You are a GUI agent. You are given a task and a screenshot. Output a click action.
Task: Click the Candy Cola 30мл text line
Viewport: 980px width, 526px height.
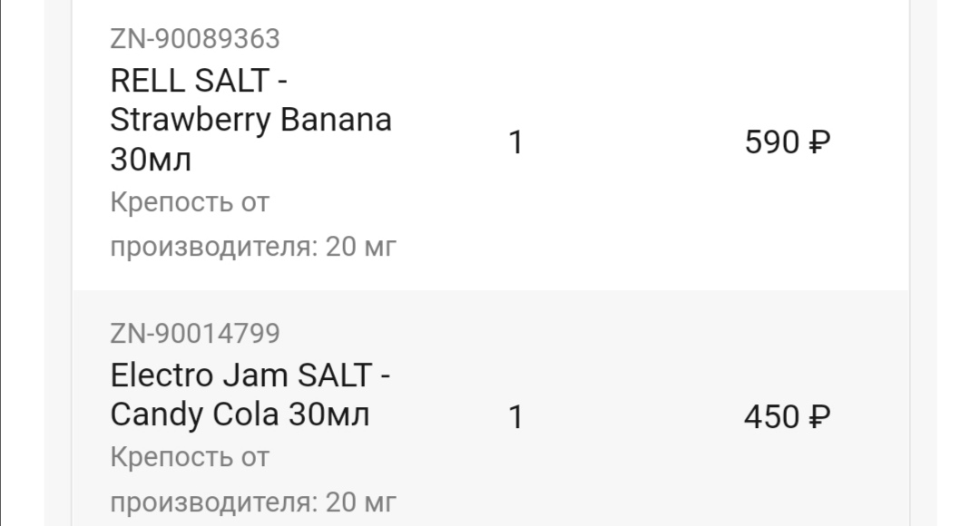click(240, 414)
